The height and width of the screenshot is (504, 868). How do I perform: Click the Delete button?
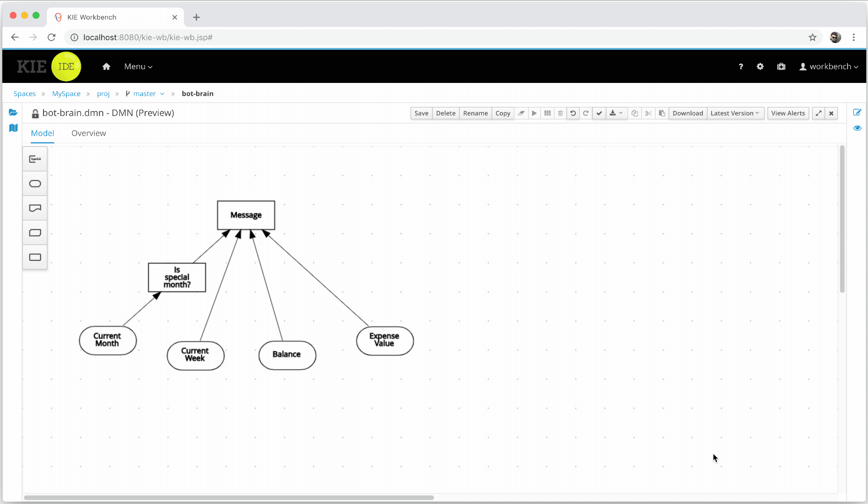click(x=446, y=113)
